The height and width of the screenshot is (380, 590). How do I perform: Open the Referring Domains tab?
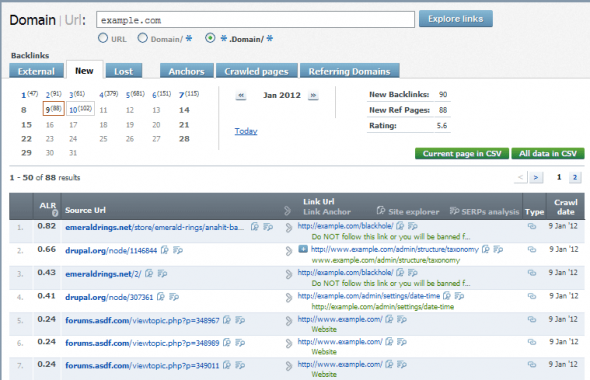coord(350,71)
